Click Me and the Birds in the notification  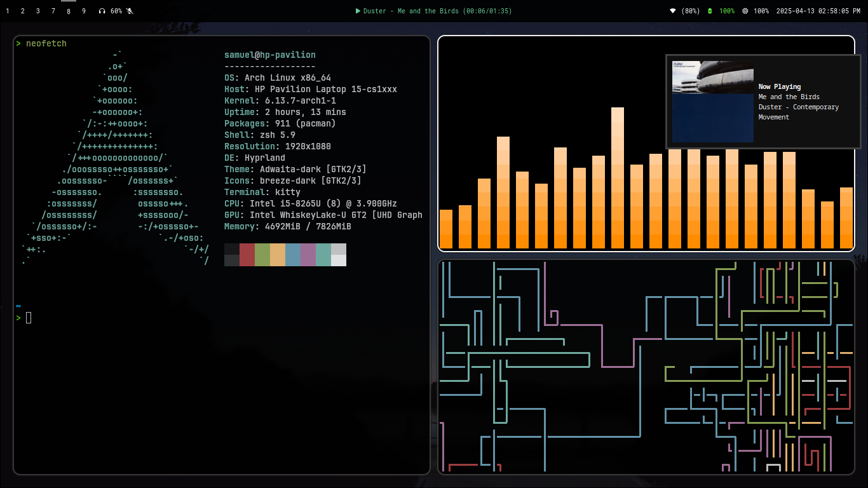click(789, 97)
